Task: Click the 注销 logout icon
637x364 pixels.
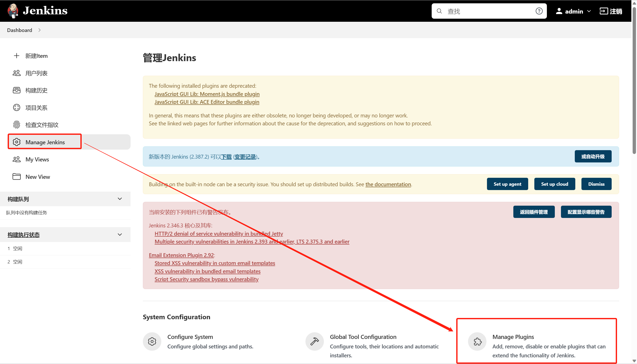Action: [603, 11]
